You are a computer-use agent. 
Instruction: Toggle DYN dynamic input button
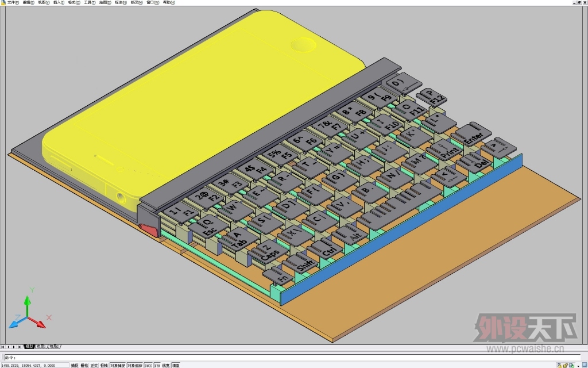(157, 365)
